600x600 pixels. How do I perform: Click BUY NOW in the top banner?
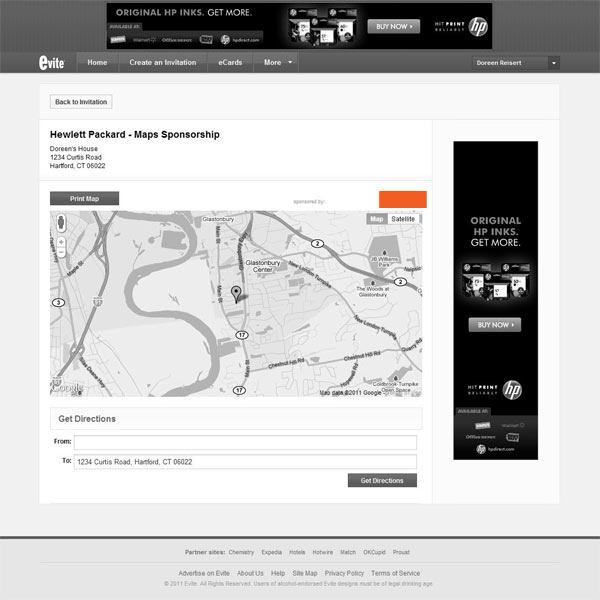[x=394, y=26]
